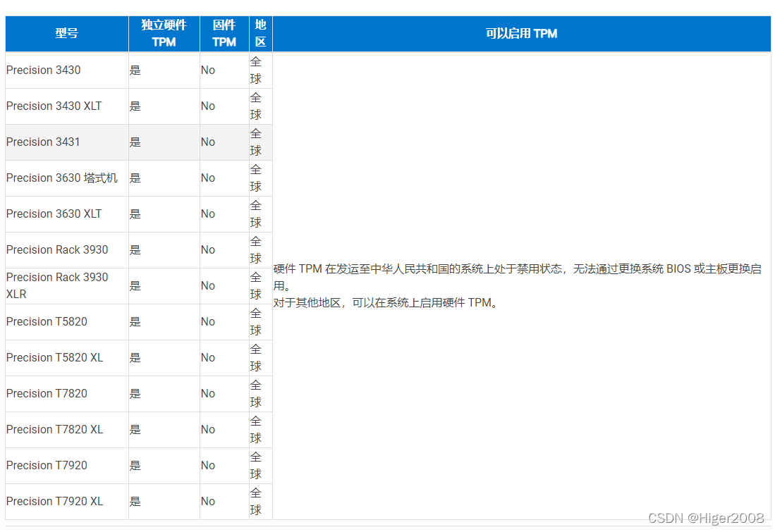The image size is (775, 532).
Task: Click 是 in the Precision T7920 XL row
Action: (135, 502)
